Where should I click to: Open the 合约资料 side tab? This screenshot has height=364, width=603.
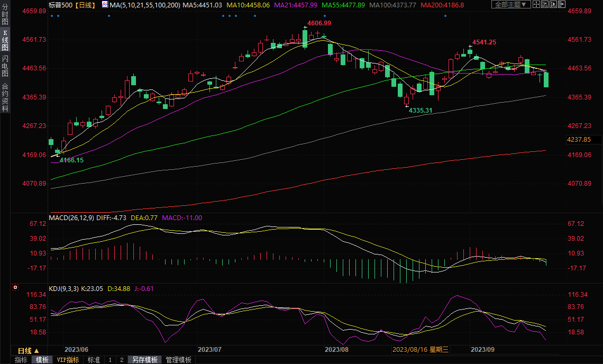click(x=5, y=97)
